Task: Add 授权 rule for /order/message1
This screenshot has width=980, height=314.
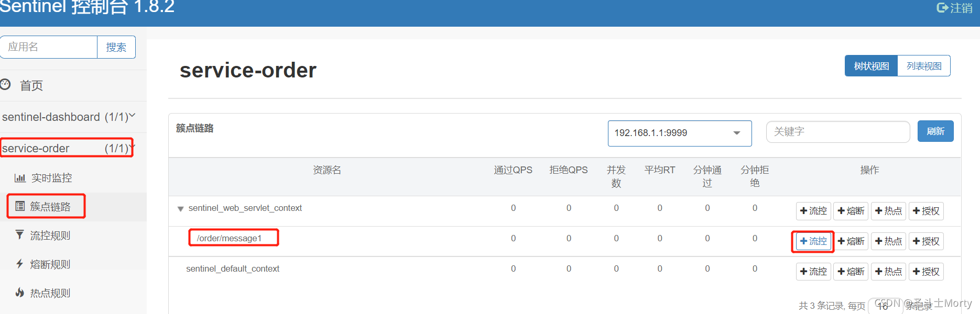Action: (926, 241)
